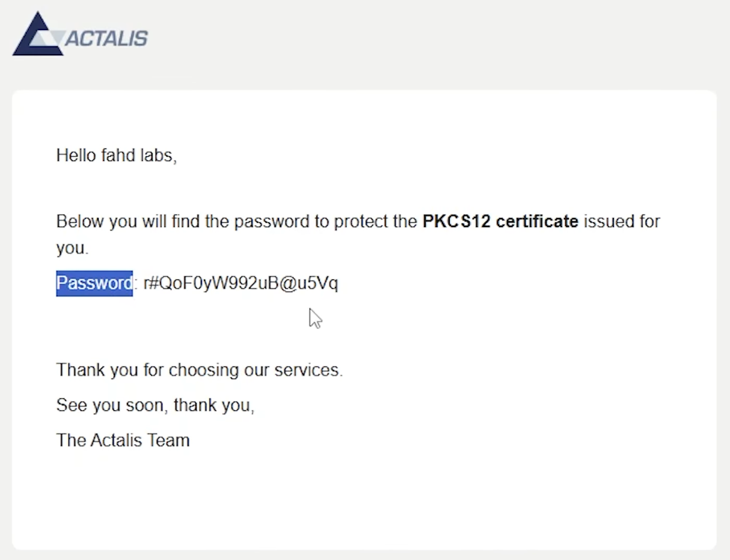The image size is (730, 560).
Task: Click the ACTALIS wordmark text
Action: click(106, 39)
